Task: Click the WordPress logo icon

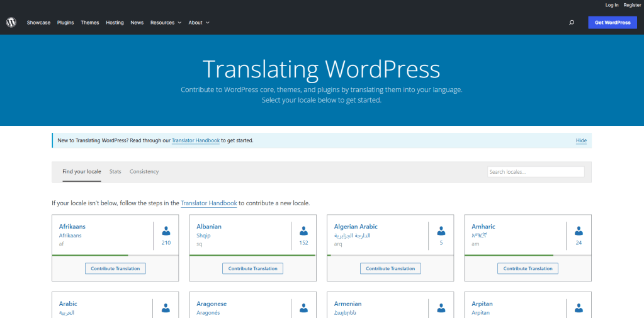Action: (x=11, y=22)
